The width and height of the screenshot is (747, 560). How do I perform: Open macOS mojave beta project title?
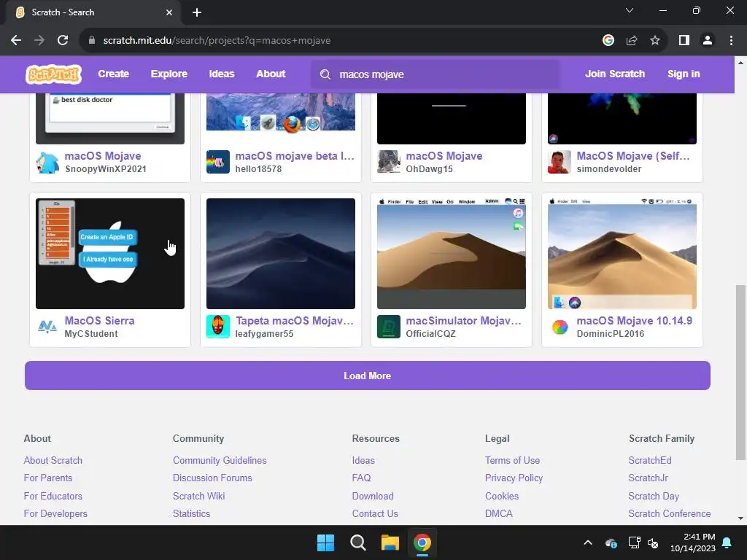(295, 156)
